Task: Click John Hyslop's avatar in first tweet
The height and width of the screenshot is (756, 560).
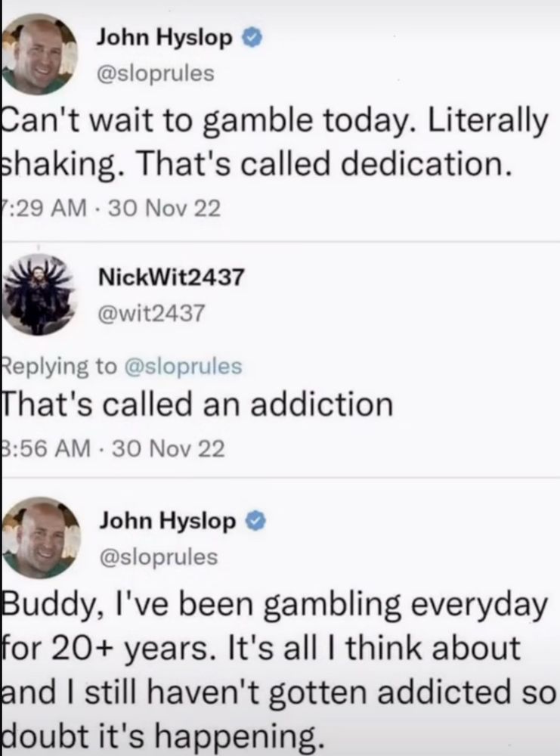Action: (x=39, y=54)
